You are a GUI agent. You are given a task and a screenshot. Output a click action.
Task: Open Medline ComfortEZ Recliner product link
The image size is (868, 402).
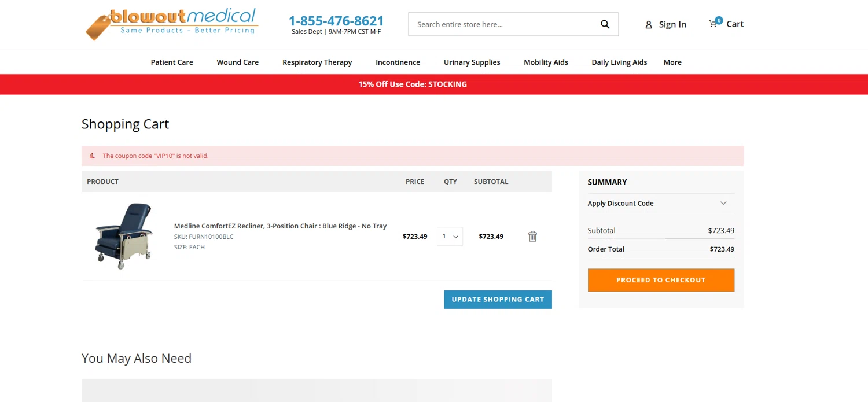click(x=280, y=226)
